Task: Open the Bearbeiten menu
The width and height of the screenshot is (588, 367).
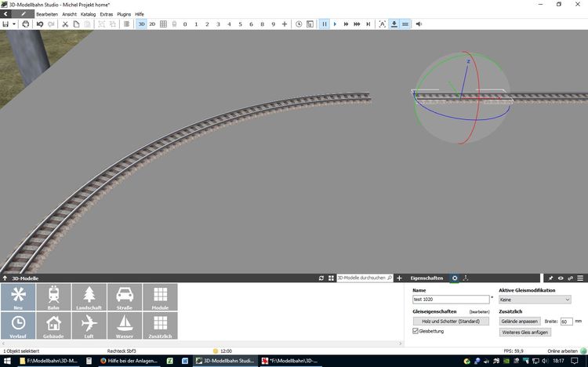Action: (46, 14)
